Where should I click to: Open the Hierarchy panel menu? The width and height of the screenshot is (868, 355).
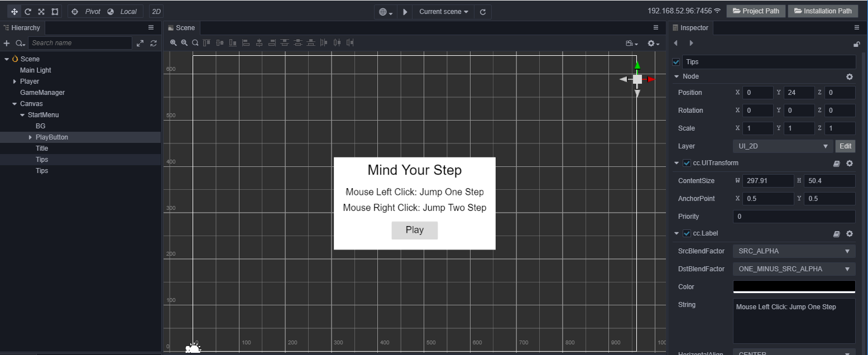click(x=151, y=27)
